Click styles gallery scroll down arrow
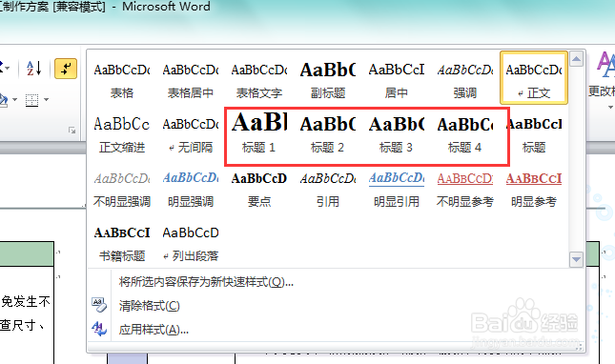Screen dimensions: 615x364 [576, 259]
